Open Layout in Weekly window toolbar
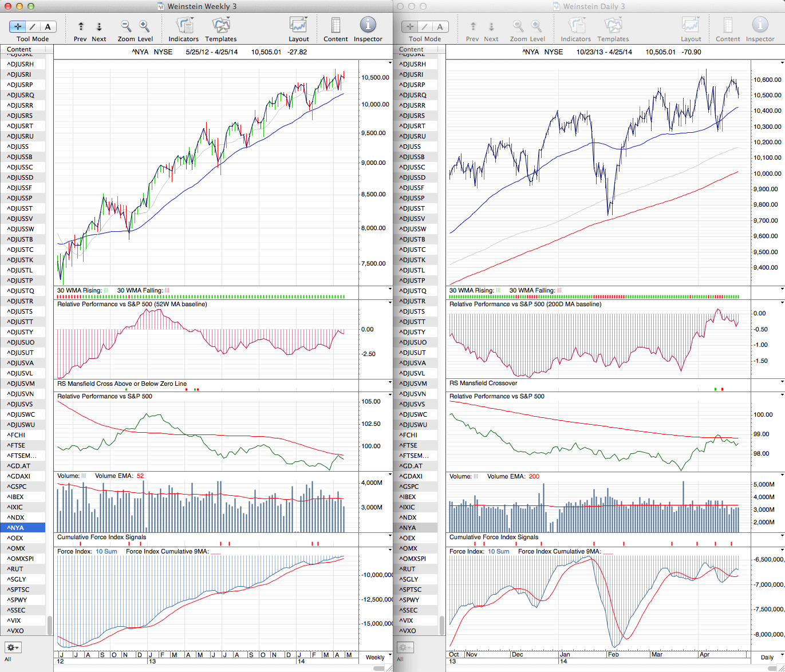Screen dimensions: 785x672 point(298,26)
